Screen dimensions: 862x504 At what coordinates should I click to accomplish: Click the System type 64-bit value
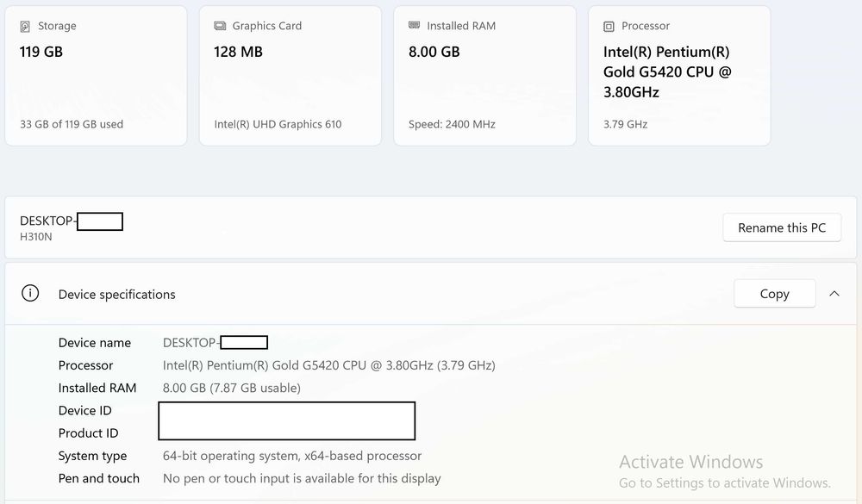[292, 456]
